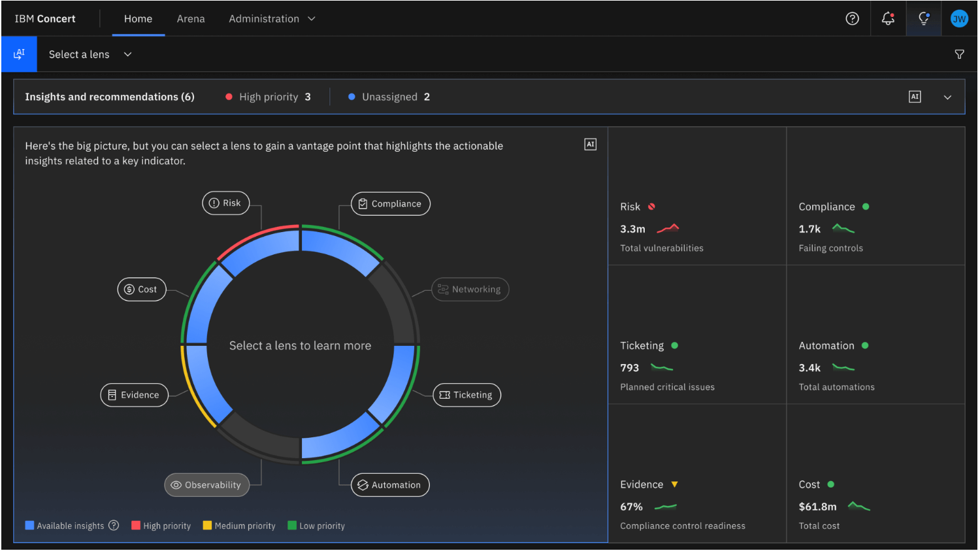Viewport: 980px width, 553px height.
Task: Click the High priority 3 filter
Action: (x=268, y=96)
